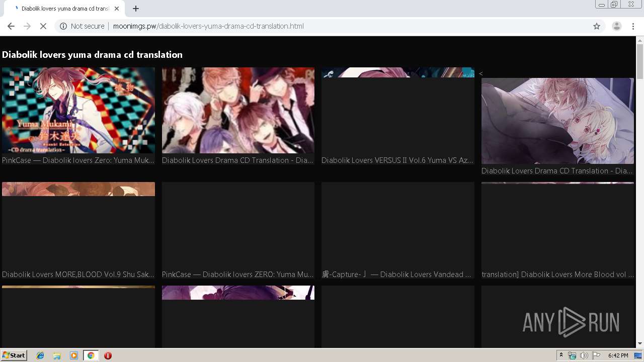Open the Chrome three-dot menu
The image size is (644, 362).
[x=633, y=26]
